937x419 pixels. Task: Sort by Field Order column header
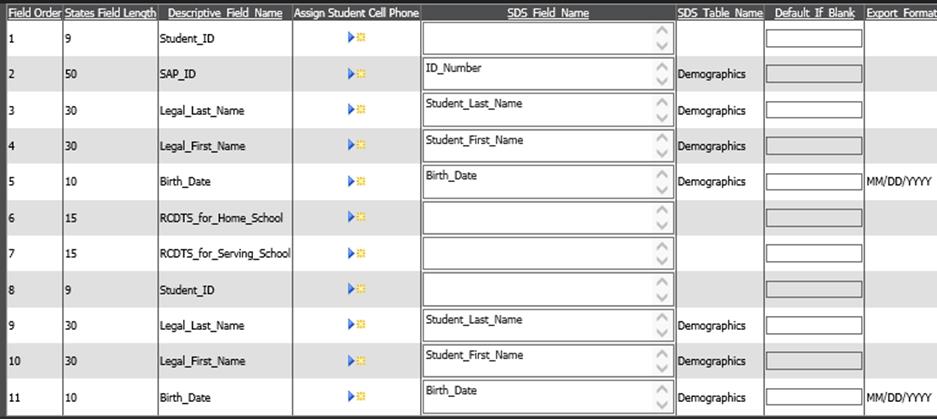tap(34, 13)
